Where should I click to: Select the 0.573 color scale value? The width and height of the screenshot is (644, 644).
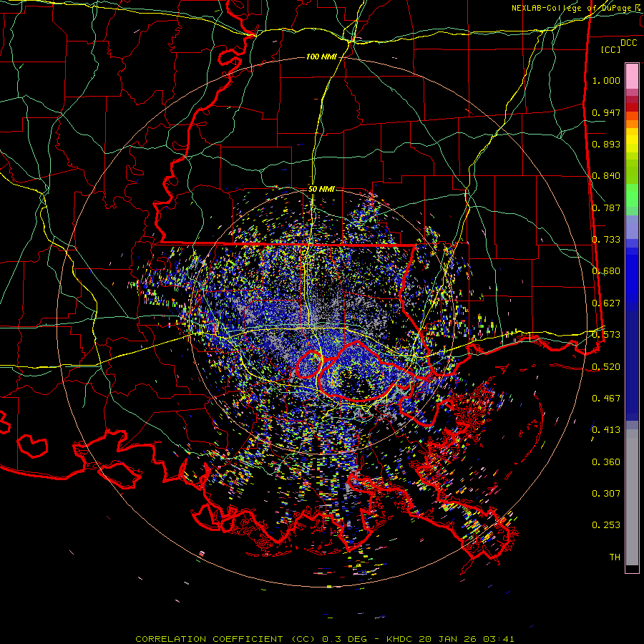pyautogui.click(x=606, y=335)
